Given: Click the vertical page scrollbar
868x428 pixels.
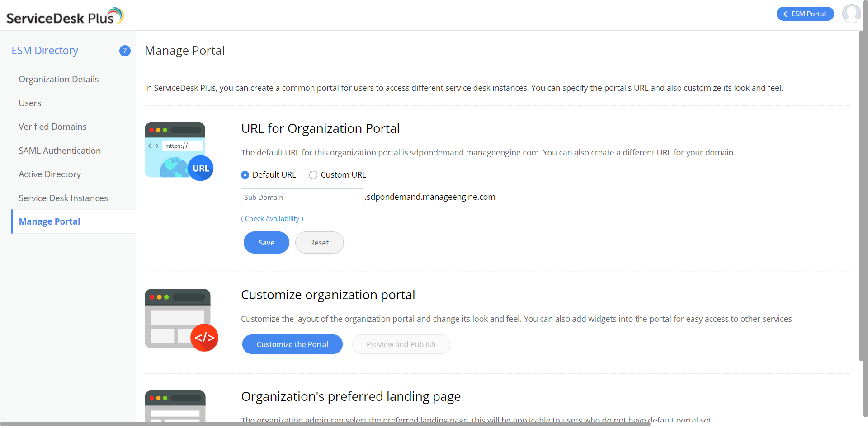Looking at the screenshot, I should (x=861, y=194).
